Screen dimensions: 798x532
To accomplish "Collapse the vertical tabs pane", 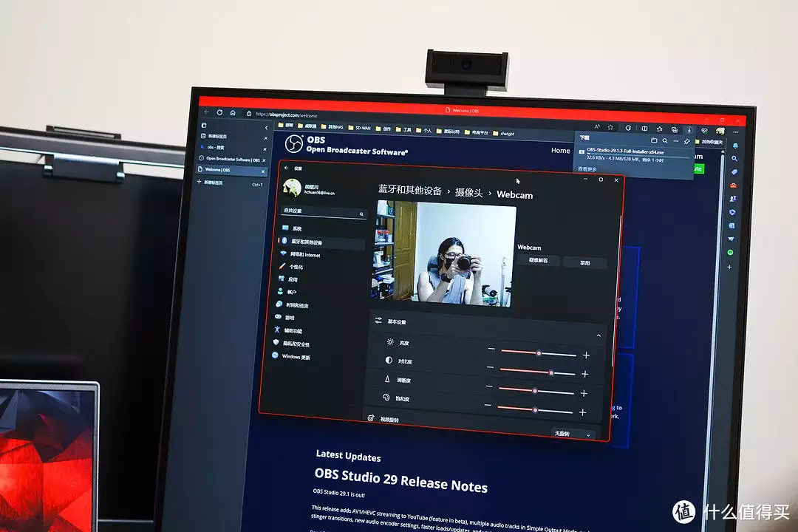I will click(x=266, y=127).
